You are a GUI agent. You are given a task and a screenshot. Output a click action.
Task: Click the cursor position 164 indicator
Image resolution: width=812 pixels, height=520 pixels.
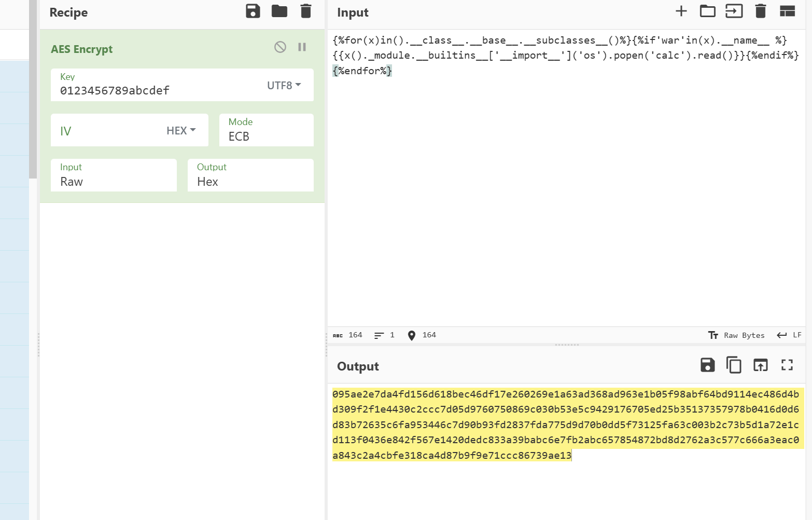pyautogui.click(x=422, y=335)
